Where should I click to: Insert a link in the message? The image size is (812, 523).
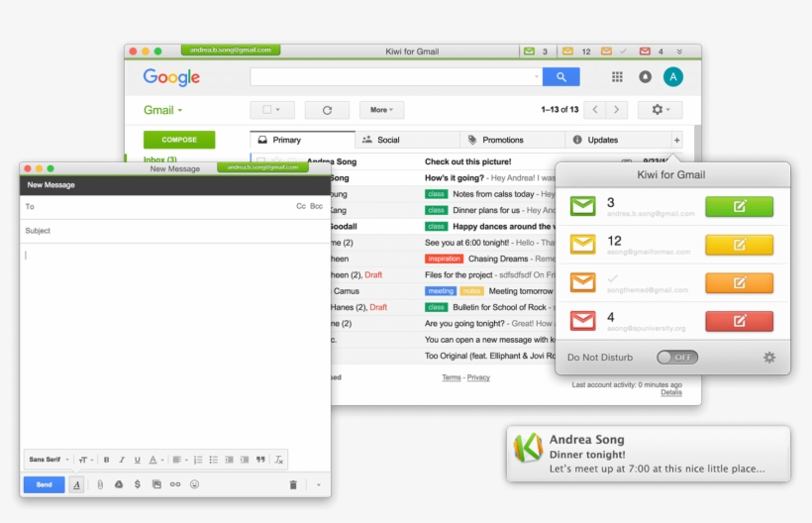pos(175,484)
